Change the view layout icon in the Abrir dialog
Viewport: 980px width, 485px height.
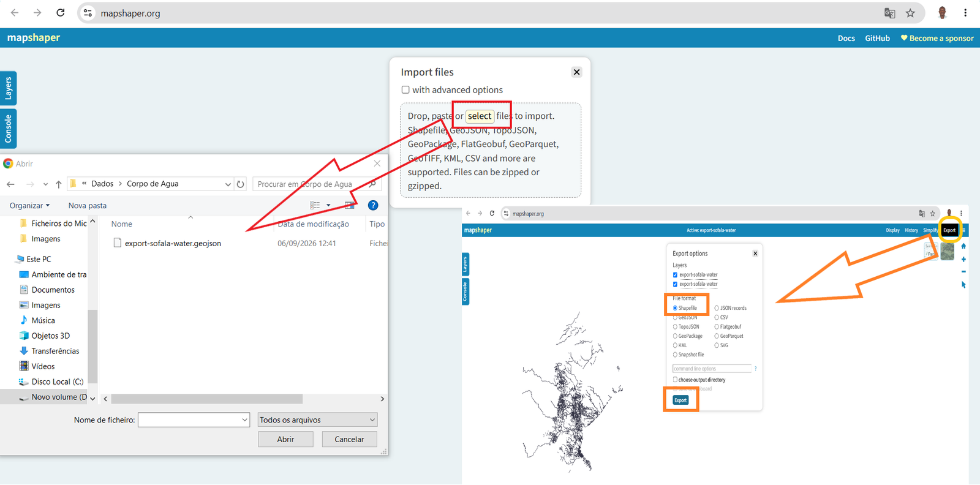[x=315, y=205]
